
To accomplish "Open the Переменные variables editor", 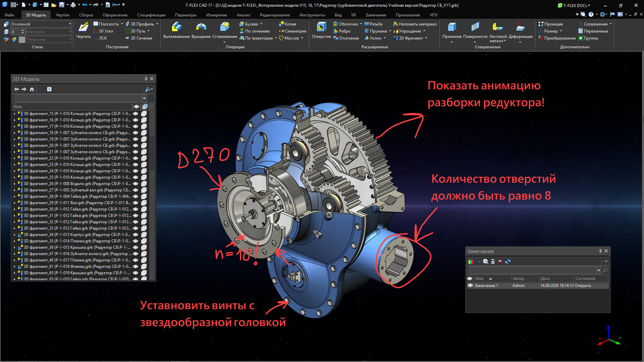I will point(593,31).
